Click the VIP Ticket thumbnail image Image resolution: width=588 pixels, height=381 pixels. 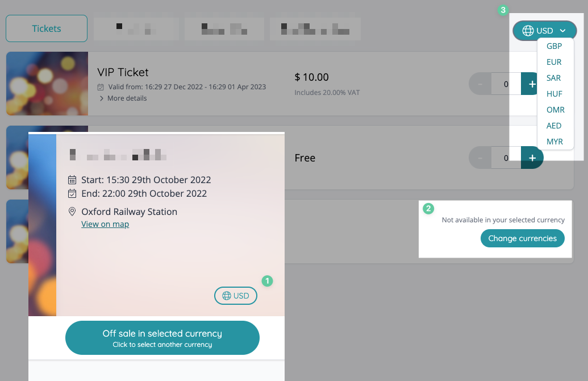[47, 84]
